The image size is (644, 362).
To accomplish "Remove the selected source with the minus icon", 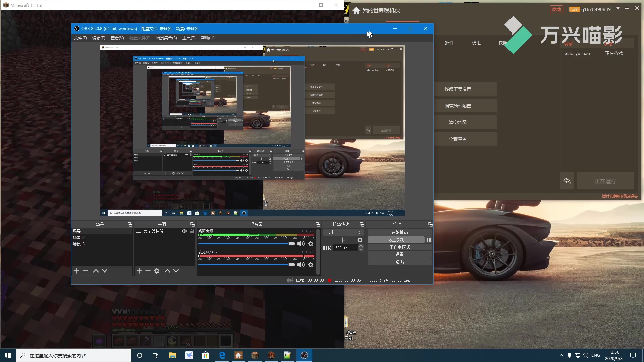I will (x=148, y=271).
